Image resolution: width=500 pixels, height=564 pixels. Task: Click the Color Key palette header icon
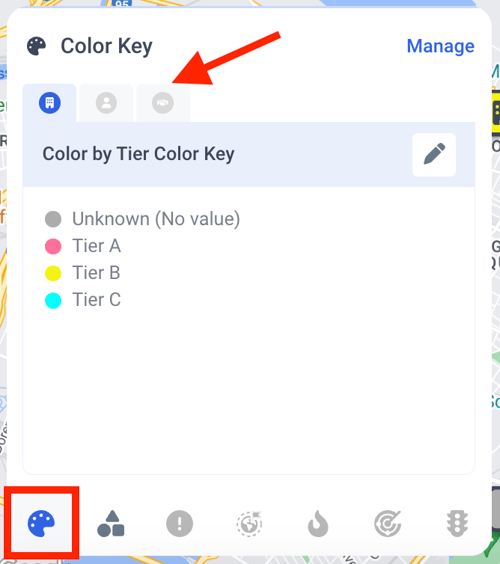[36, 46]
